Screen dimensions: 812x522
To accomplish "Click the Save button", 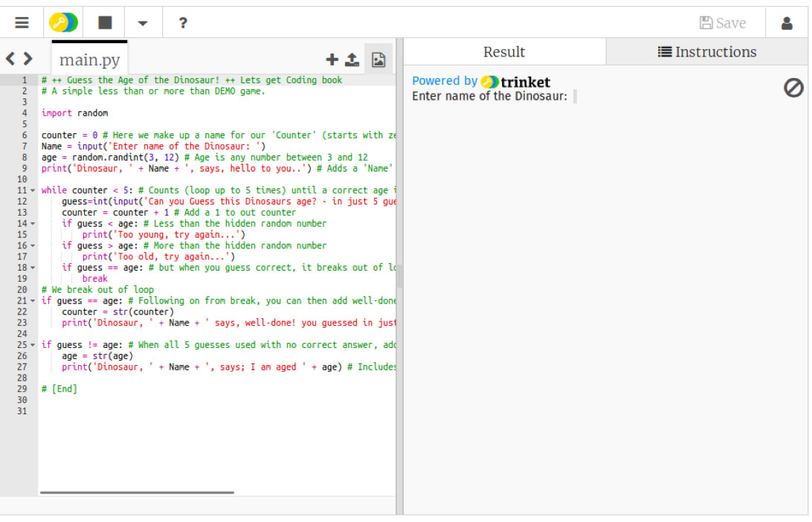I will [723, 23].
